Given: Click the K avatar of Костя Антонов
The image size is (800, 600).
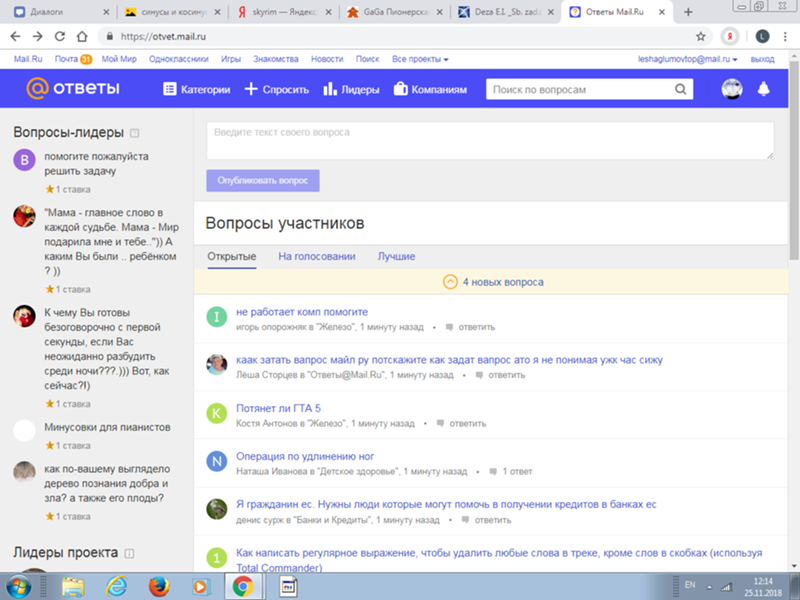Looking at the screenshot, I should pos(216,413).
